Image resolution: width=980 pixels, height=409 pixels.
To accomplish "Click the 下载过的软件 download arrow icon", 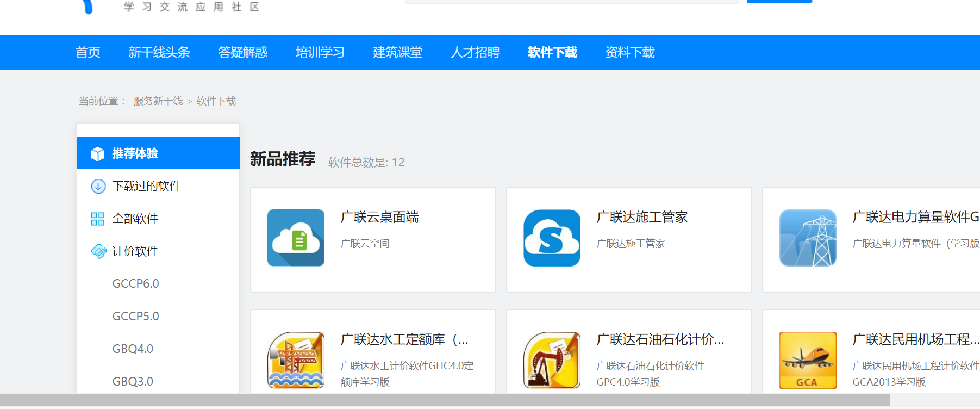I will (98, 186).
